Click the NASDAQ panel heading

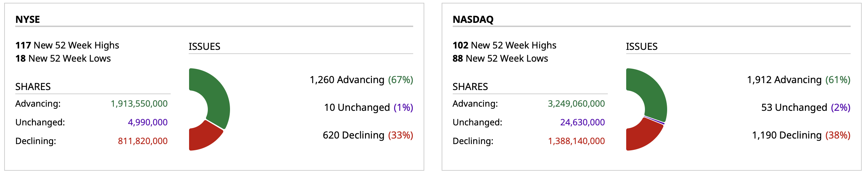[473, 19]
